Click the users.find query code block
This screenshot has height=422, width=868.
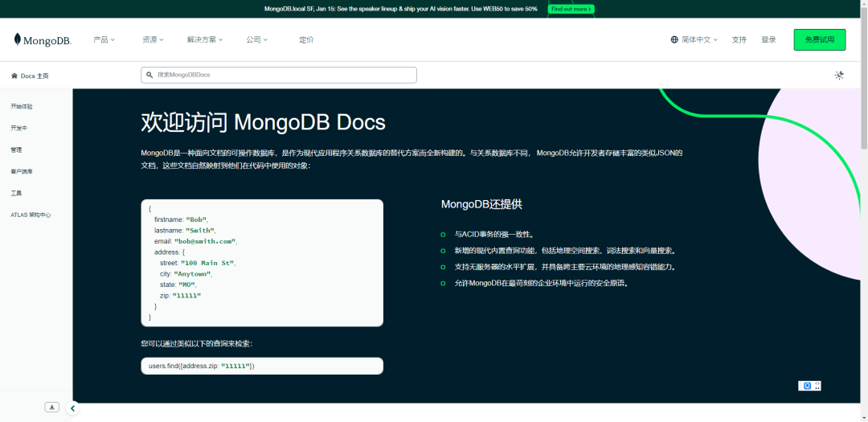262,366
